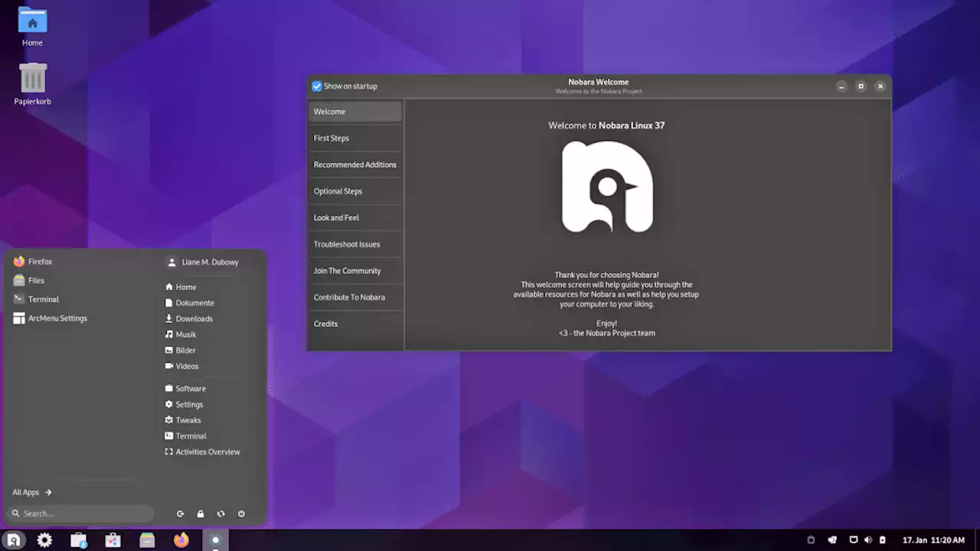Open the Home folder desktop icon
This screenshot has height=551, width=980.
coord(32,27)
